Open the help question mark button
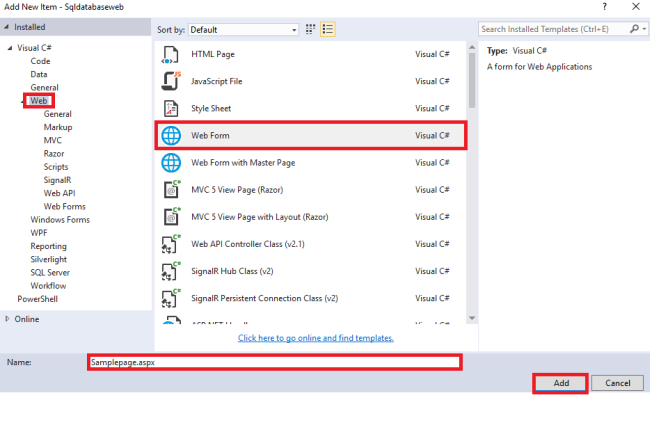 tap(604, 7)
